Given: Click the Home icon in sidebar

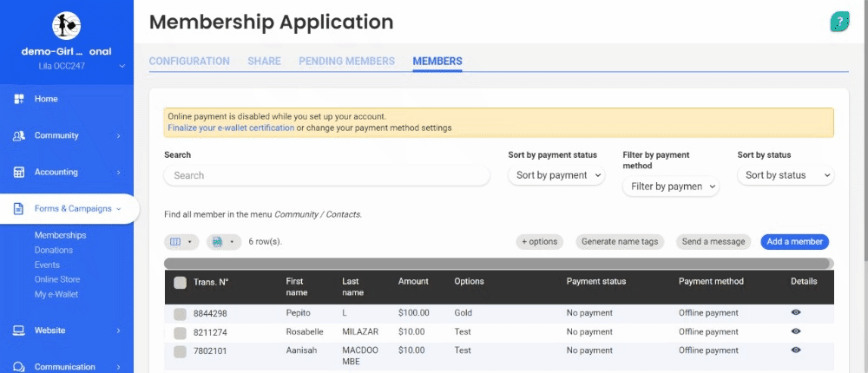Looking at the screenshot, I should tap(18, 99).
